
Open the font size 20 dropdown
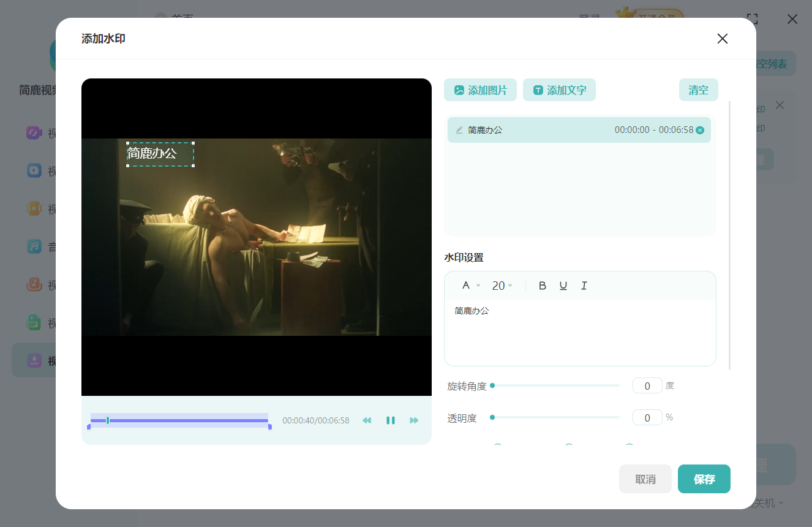point(502,286)
